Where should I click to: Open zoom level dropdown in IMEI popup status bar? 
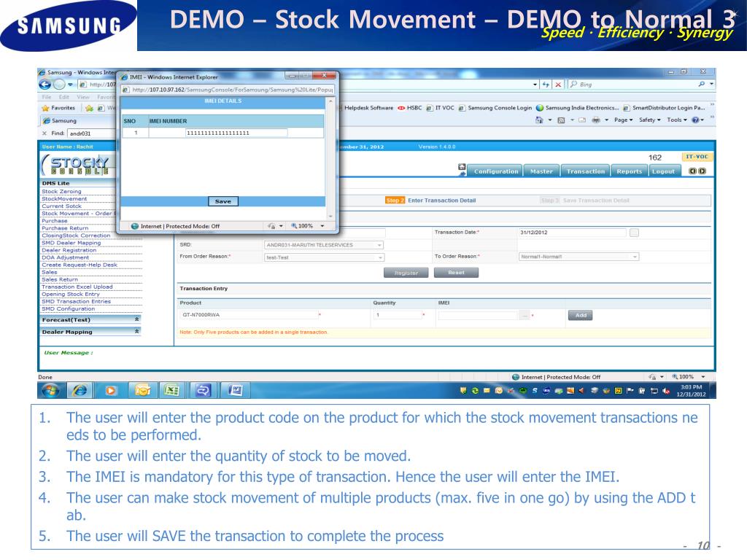tap(322, 226)
